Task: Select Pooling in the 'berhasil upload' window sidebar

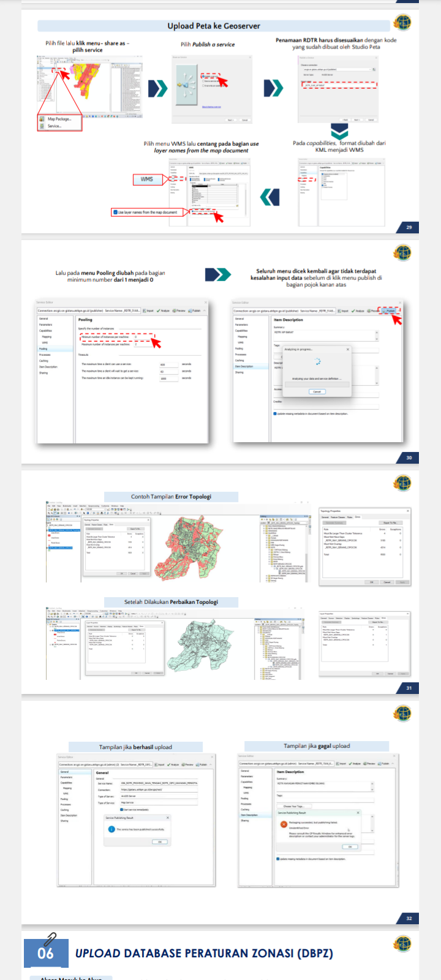Action: [64, 799]
